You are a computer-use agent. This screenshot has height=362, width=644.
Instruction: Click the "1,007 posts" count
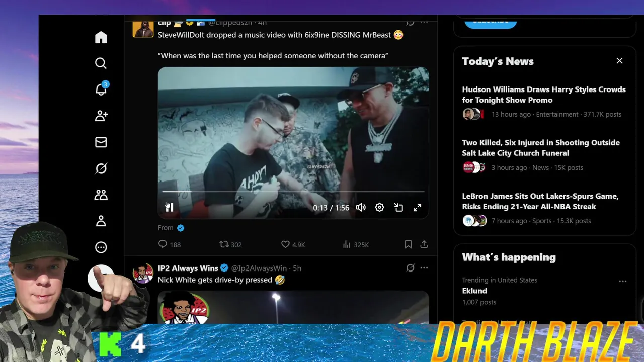click(x=479, y=302)
